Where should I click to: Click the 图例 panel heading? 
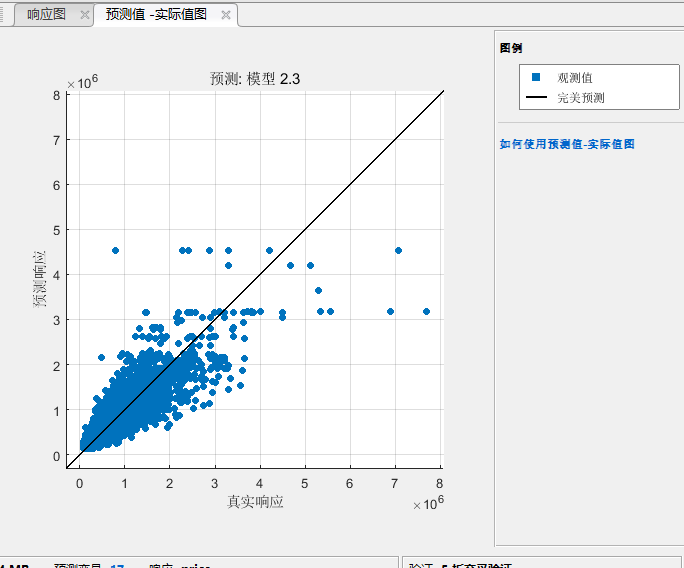click(510, 48)
